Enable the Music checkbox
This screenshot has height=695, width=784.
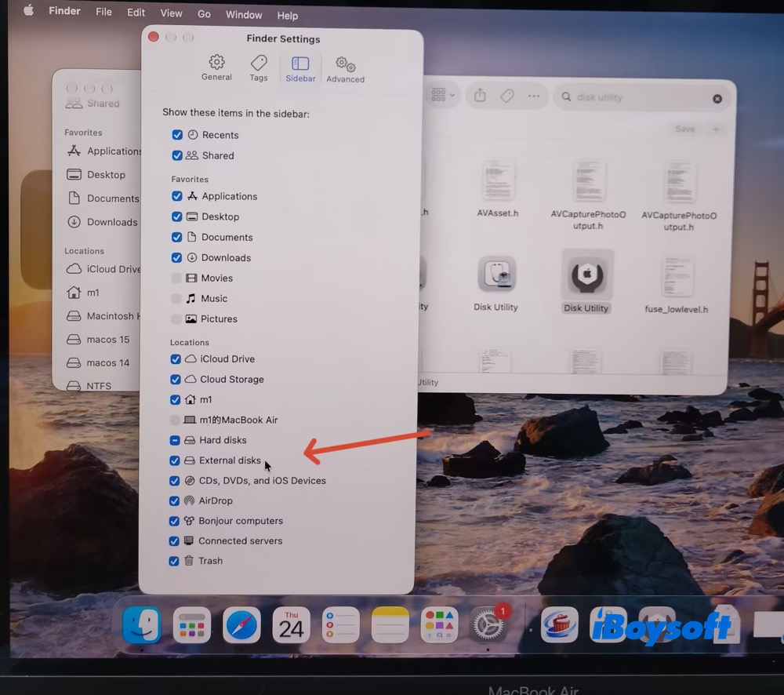coord(176,298)
